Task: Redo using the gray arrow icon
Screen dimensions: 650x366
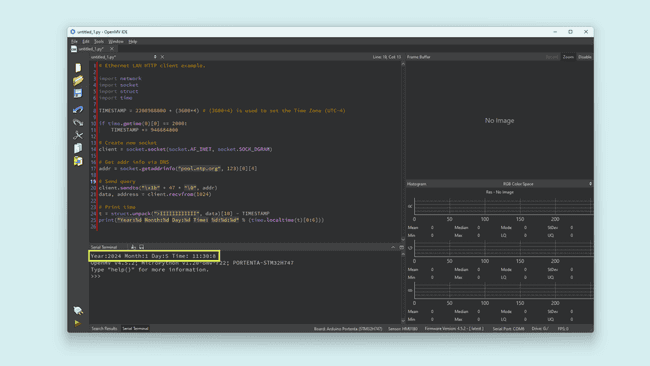Action: coord(78,122)
